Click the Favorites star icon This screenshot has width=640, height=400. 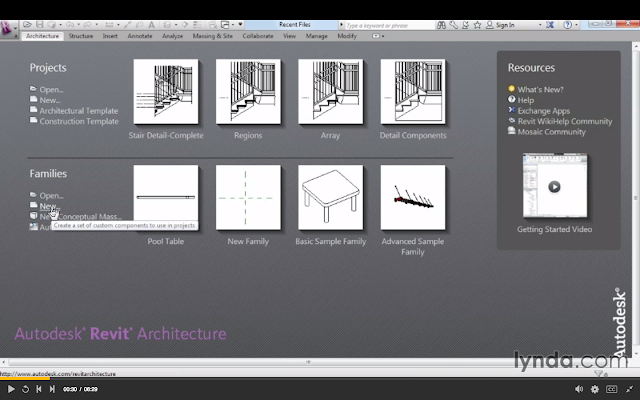(477, 25)
